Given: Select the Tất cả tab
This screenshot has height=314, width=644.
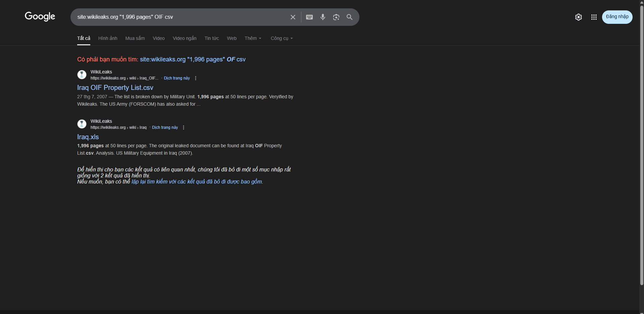Looking at the screenshot, I should coord(84,38).
